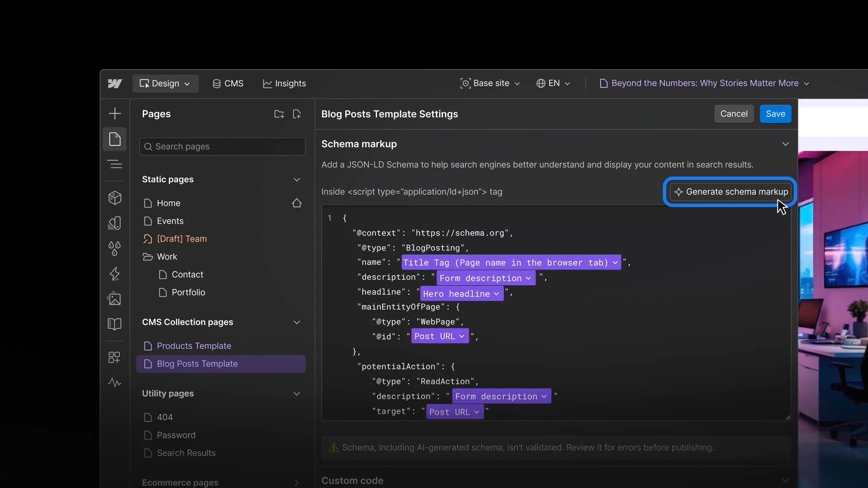Switch to the CMS tab

[228, 83]
